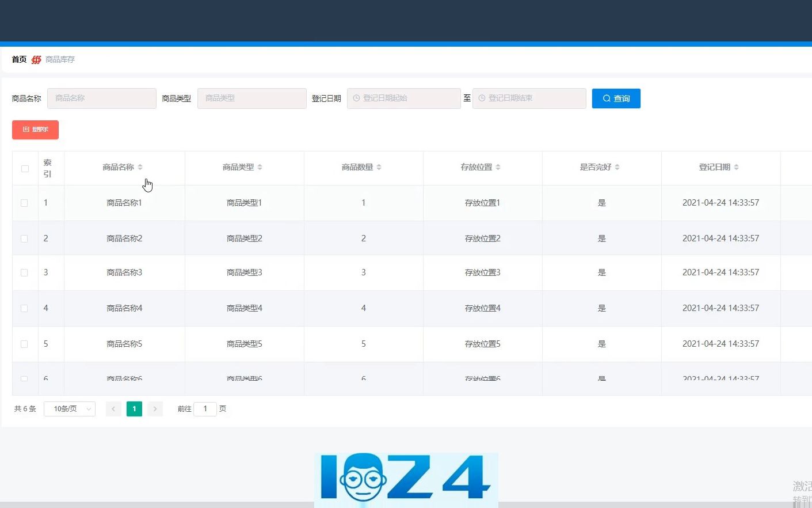
Task: Click the clock icon in 登记日期结束 field
Action: click(482, 98)
